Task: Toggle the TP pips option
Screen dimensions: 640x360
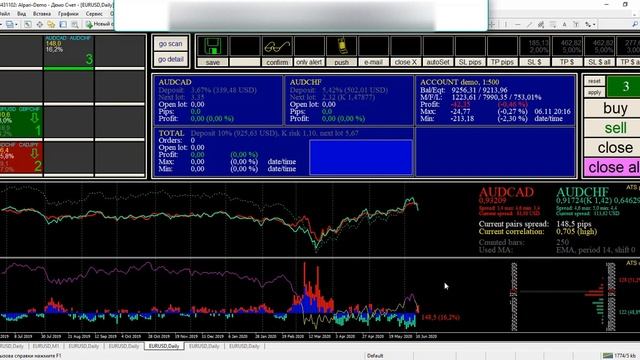Action: point(502,62)
